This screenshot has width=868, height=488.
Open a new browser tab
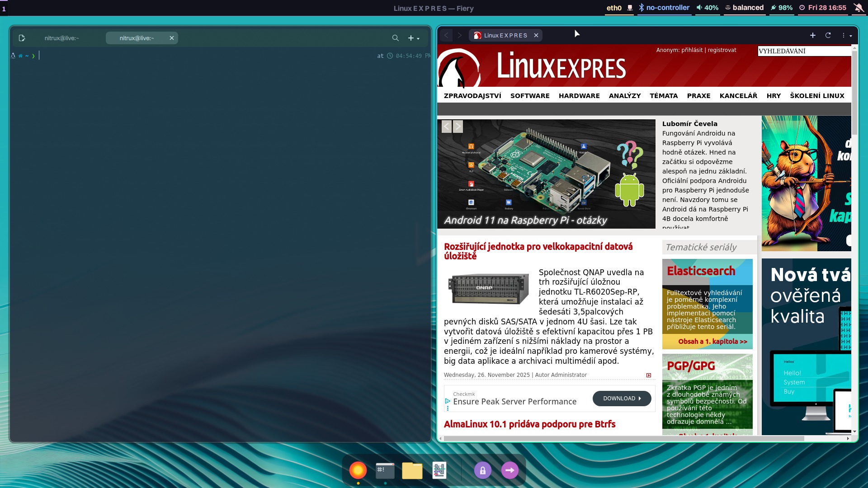tap(812, 35)
